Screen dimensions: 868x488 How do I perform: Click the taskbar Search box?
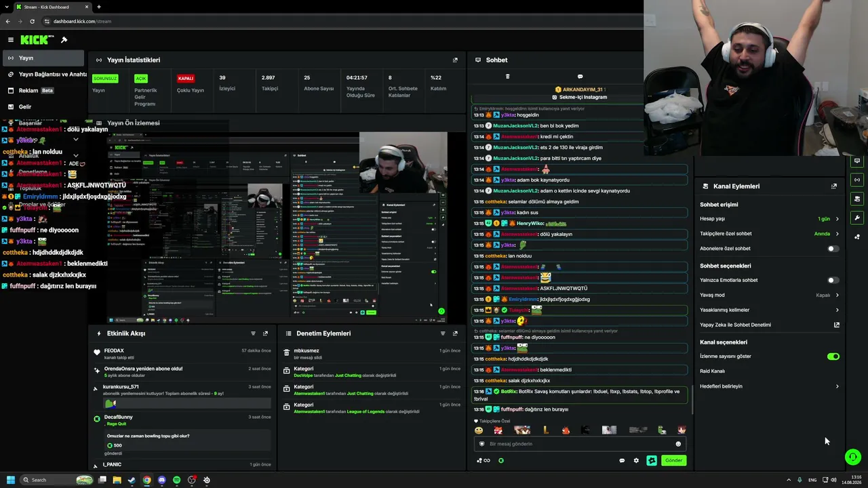58,480
